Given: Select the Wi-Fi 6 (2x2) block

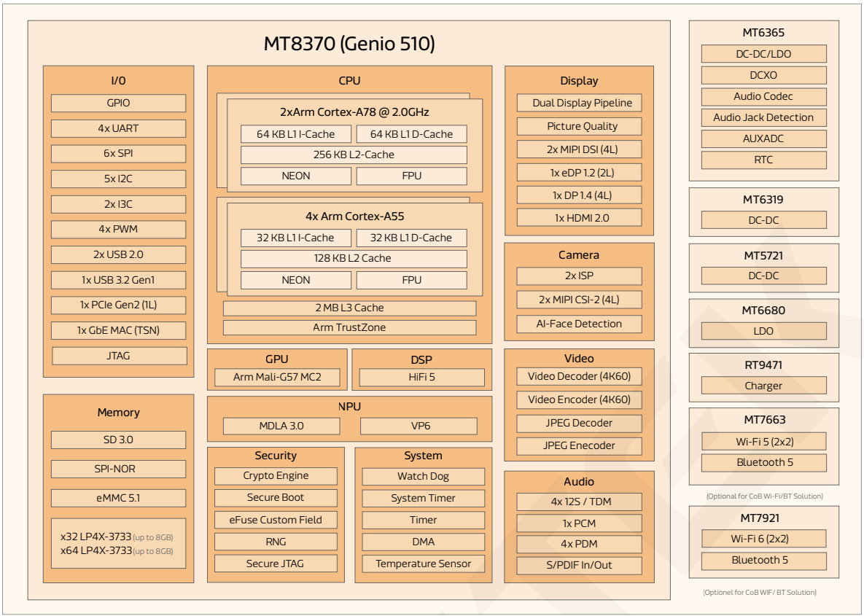Looking at the screenshot, I should coord(763,539).
